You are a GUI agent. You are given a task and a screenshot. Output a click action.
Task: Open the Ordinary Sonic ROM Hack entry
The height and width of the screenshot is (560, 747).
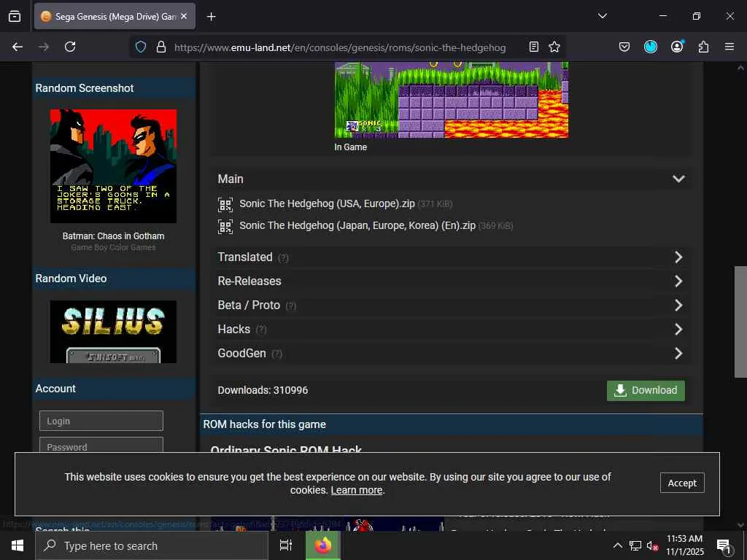pos(286,448)
